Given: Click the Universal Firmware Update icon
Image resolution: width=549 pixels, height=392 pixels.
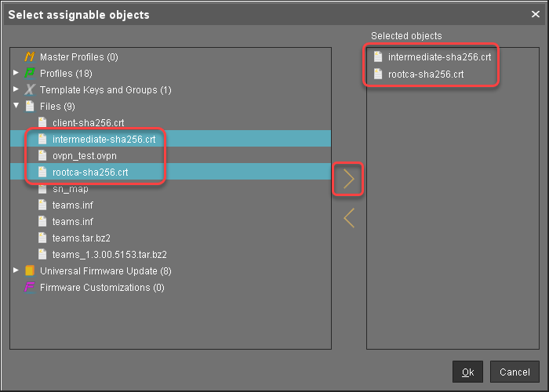Looking at the screenshot, I should [30, 271].
